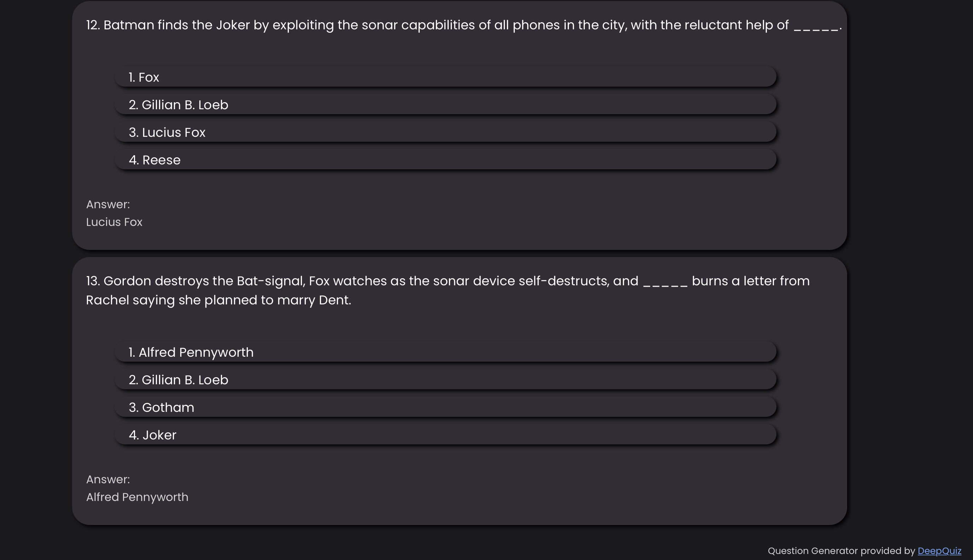973x560 pixels.
Task: Click the Lucius Fox revealed answer text
Action: pyautogui.click(x=114, y=222)
